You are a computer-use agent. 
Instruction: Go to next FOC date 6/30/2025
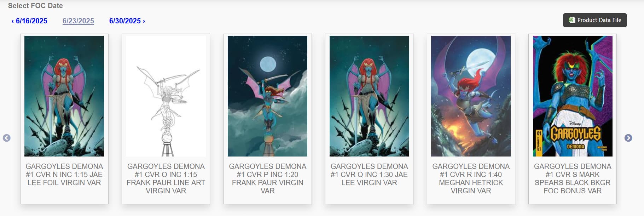pyautogui.click(x=127, y=21)
